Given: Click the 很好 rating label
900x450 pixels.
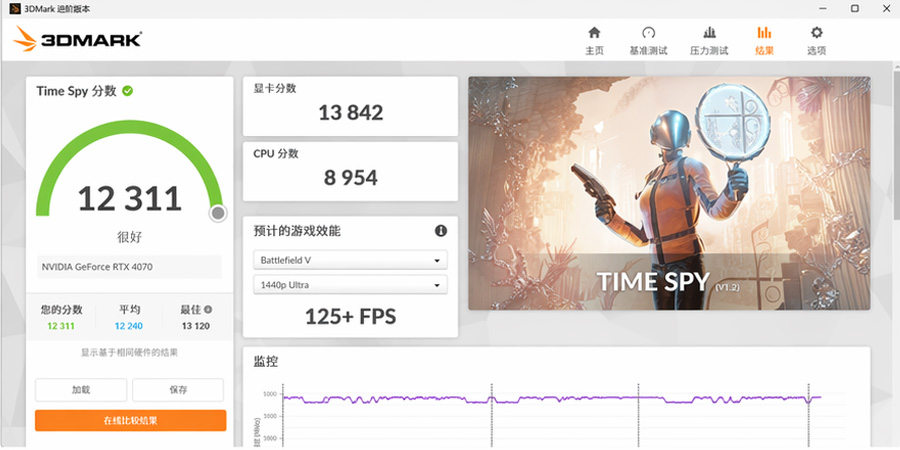Looking at the screenshot, I should [x=129, y=237].
